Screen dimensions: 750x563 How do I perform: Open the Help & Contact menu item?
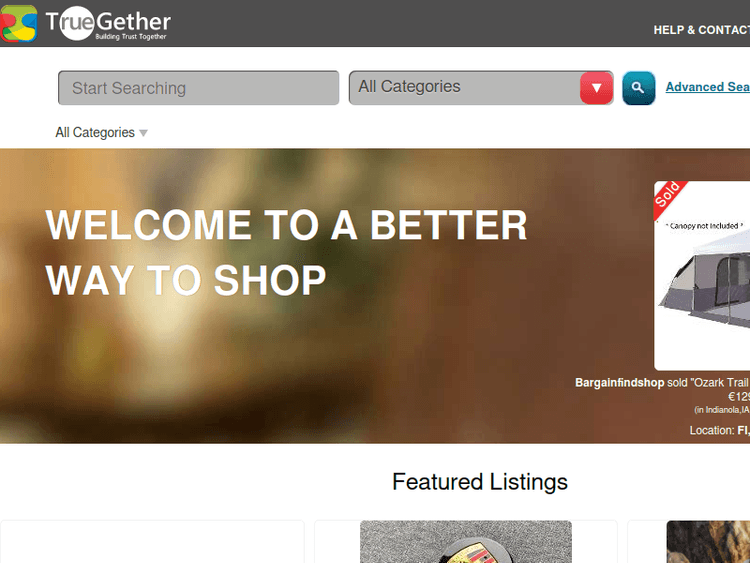coord(701,30)
